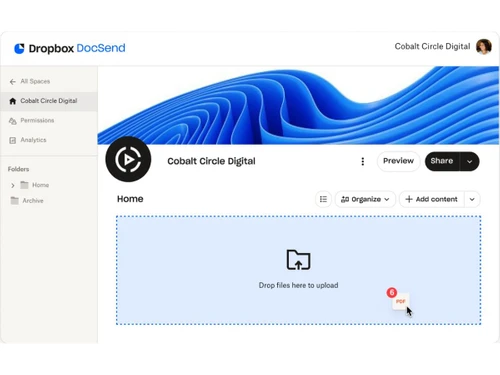Open the Permissions page
Image resolution: width=500 pixels, height=375 pixels.
pos(37,120)
